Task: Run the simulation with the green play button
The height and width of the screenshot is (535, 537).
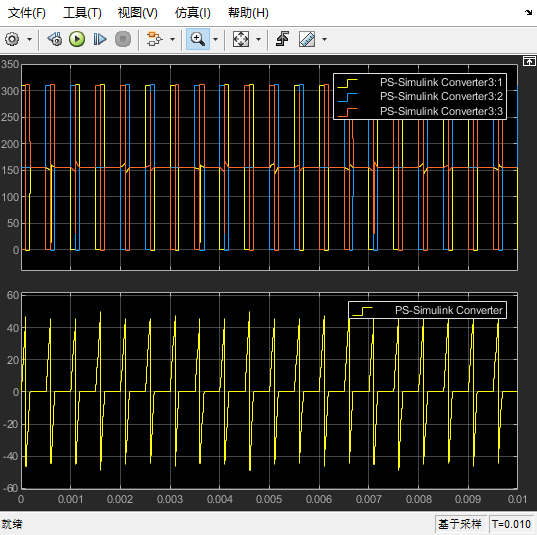Action: (x=77, y=39)
